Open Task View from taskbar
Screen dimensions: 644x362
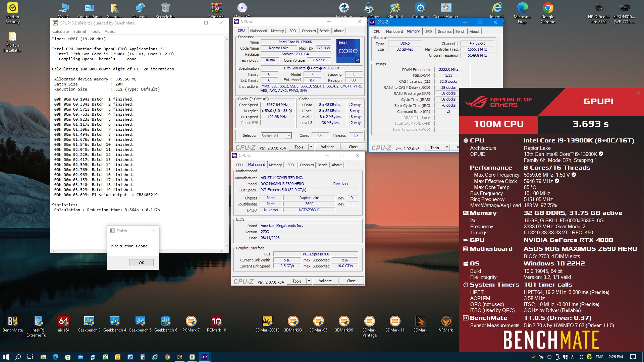[30, 357]
